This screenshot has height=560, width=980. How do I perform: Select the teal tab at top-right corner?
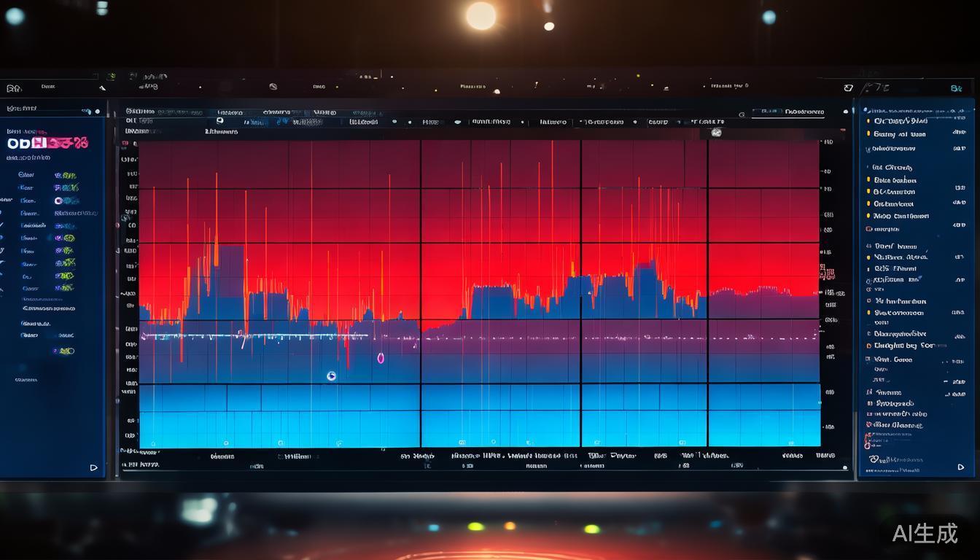pos(956,88)
